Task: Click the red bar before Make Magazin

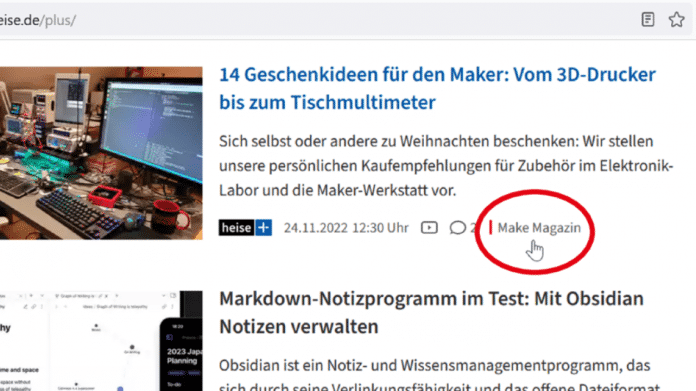Action: [x=490, y=227]
